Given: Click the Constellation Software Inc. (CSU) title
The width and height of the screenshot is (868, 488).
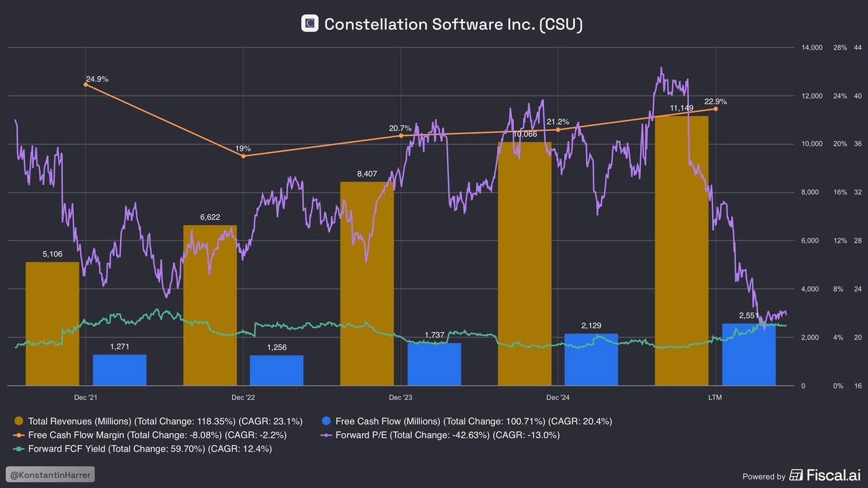Looking at the screenshot, I should point(453,24).
